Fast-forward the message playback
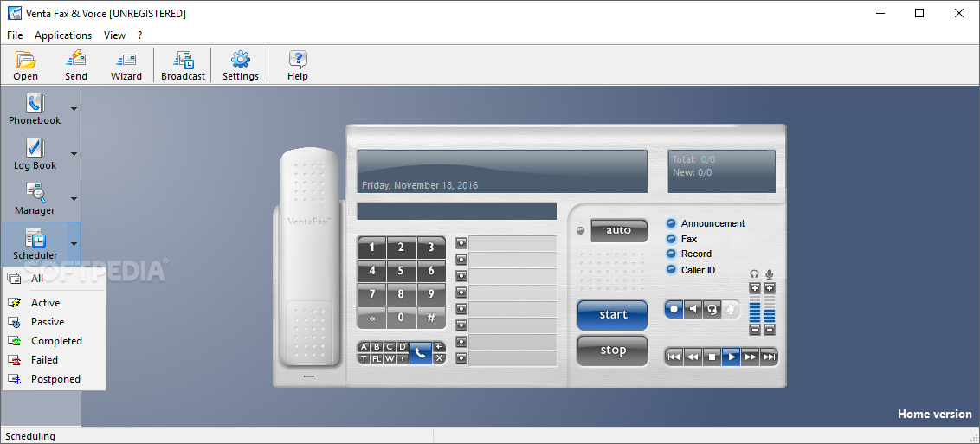The height and width of the screenshot is (444, 980). click(x=751, y=357)
